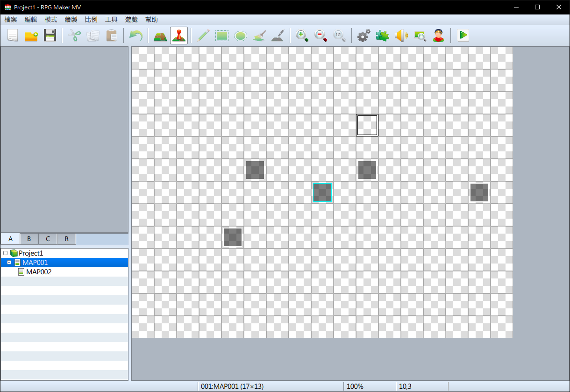
Task: Switch to tileset tab R
Action: (x=66, y=239)
